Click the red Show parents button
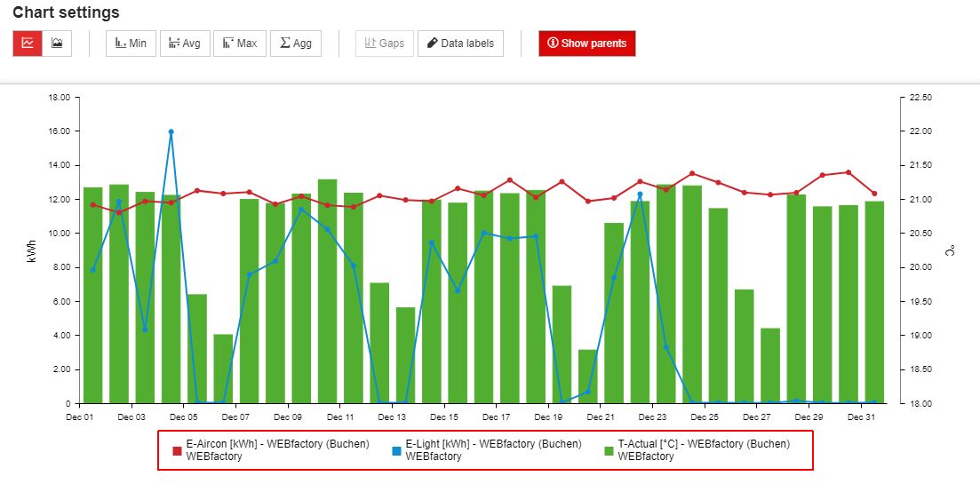This screenshot has width=980, height=484. click(x=586, y=43)
